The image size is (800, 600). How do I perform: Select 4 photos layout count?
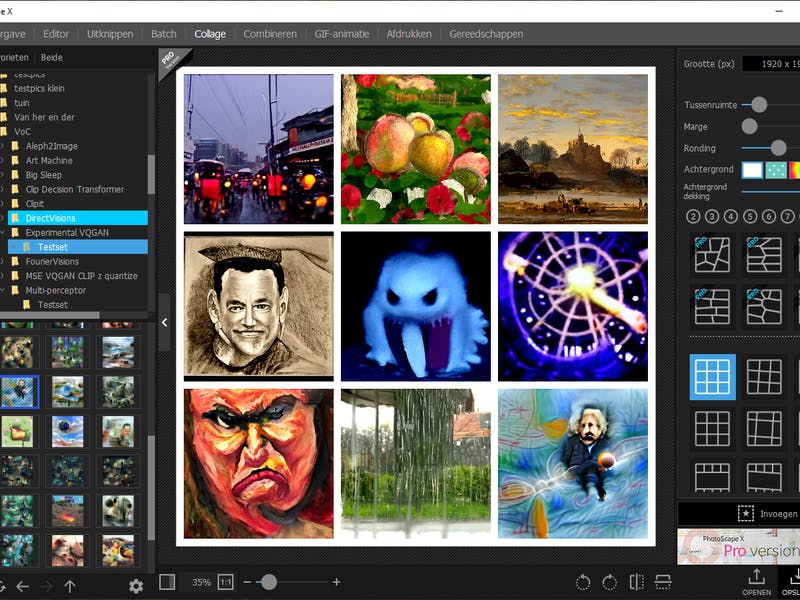coord(731,216)
